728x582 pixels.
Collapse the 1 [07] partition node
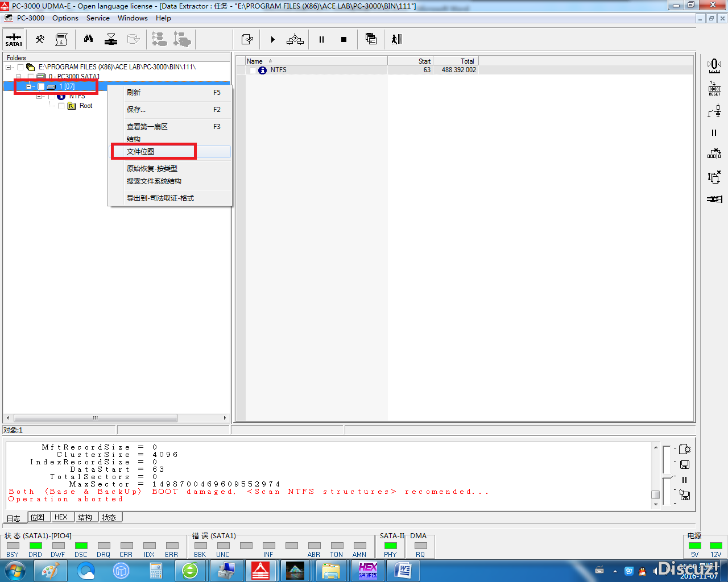pyautogui.click(x=29, y=86)
